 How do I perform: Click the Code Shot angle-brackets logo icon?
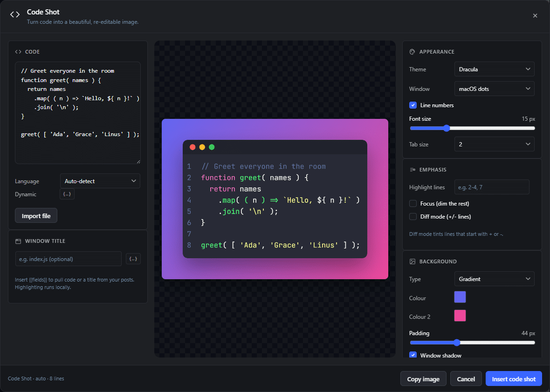(15, 14)
